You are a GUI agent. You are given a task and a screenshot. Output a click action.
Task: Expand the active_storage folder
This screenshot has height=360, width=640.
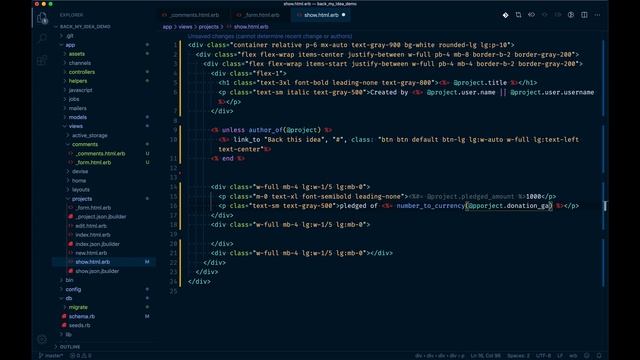click(90, 135)
